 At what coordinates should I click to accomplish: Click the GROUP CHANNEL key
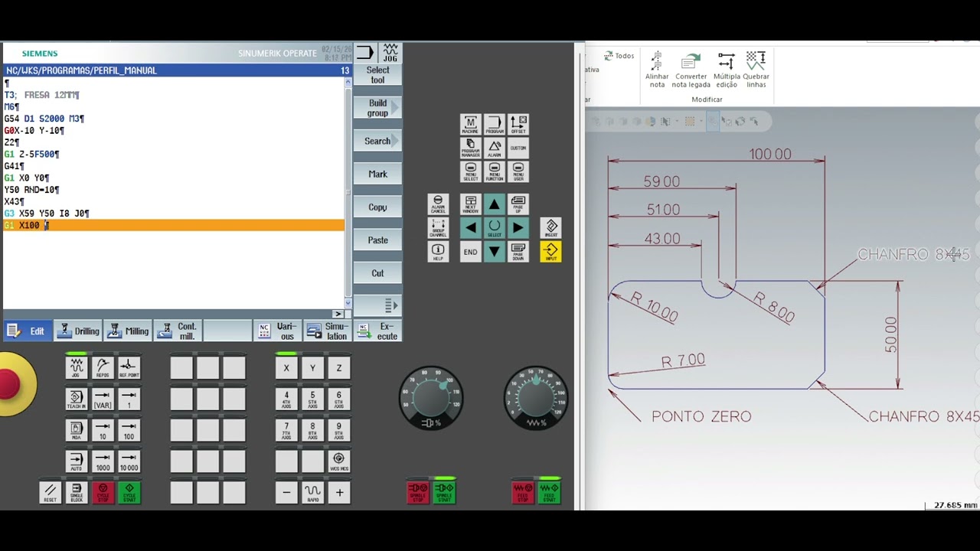(x=438, y=228)
